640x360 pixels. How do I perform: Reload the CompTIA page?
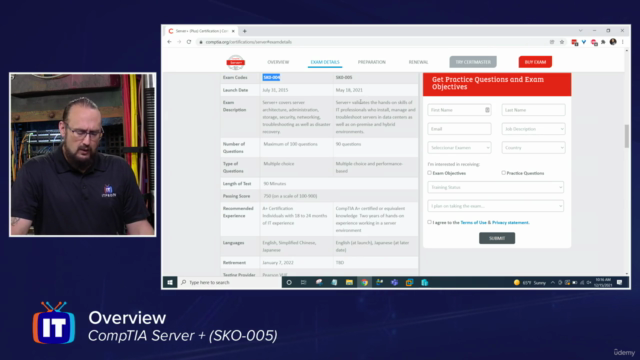click(189, 42)
